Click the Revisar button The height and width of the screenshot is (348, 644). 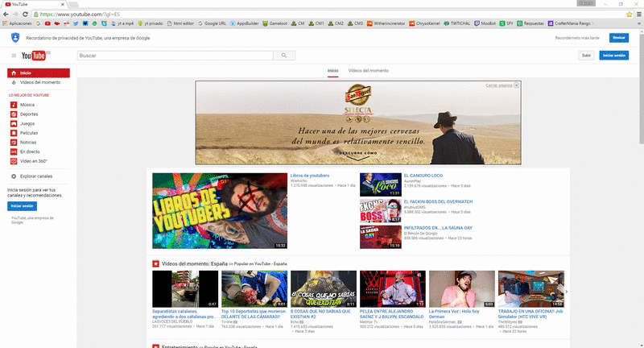pos(618,38)
